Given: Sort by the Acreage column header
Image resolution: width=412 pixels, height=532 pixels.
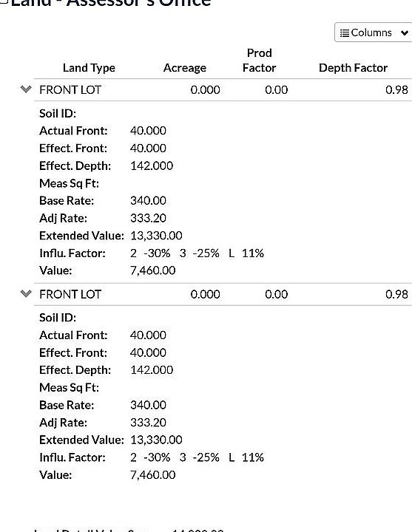Looking at the screenshot, I should (x=185, y=68).
